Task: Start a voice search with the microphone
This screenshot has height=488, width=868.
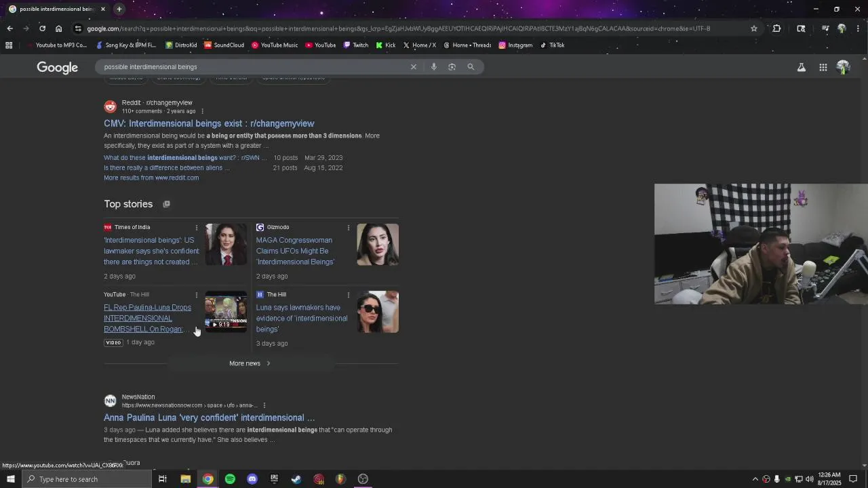Action: (434, 66)
